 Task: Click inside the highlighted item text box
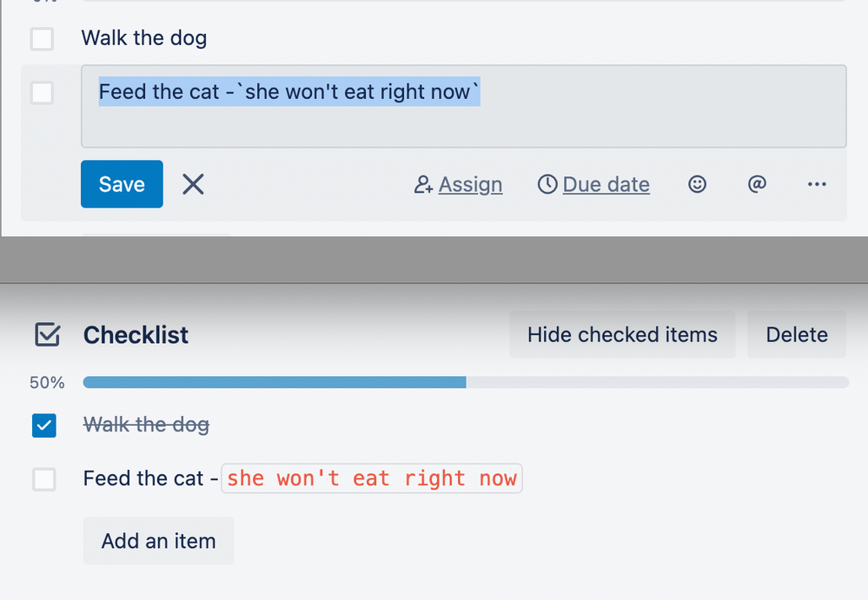(464, 106)
